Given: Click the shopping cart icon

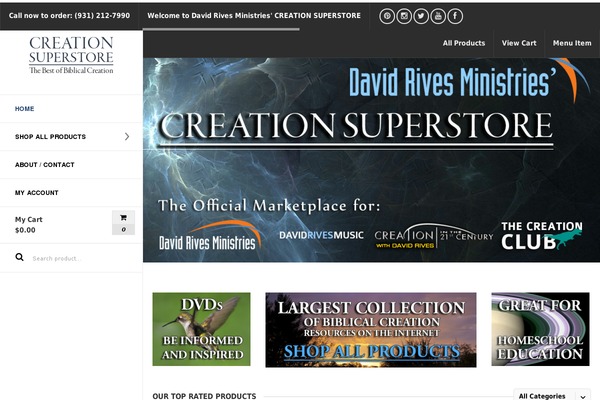Looking at the screenshot, I should [123, 217].
